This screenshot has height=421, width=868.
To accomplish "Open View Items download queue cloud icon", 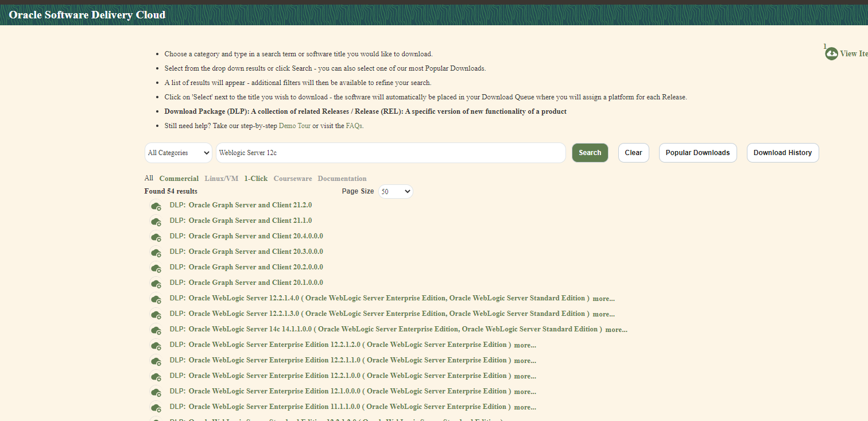I will click(831, 54).
